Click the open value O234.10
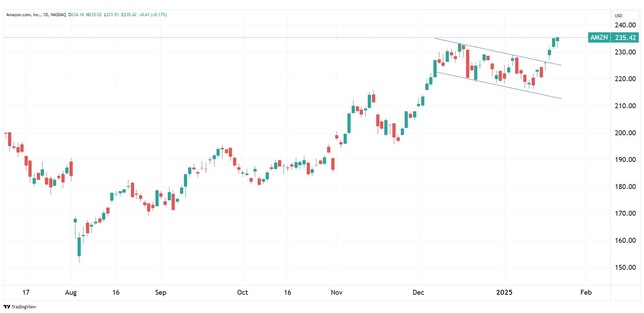 pyautogui.click(x=76, y=15)
